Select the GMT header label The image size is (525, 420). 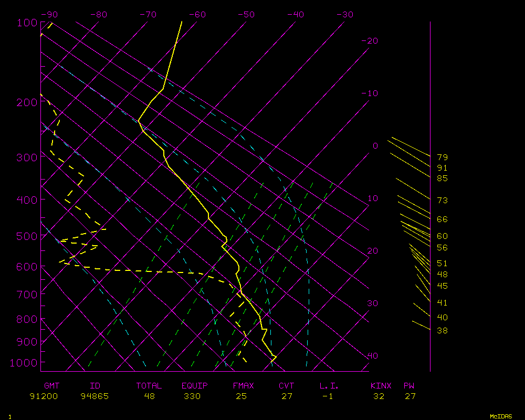[x=51, y=386]
